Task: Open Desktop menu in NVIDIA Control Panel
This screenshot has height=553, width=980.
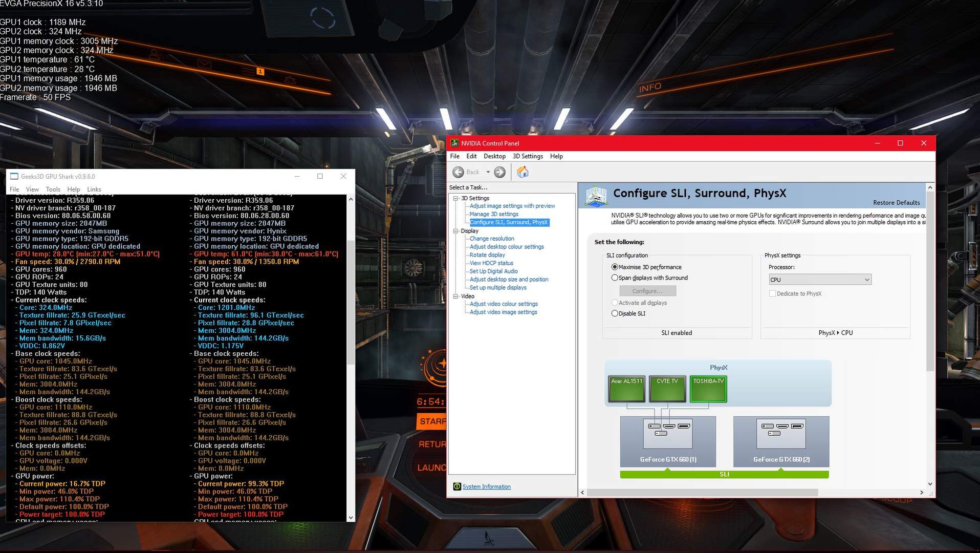Action: tap(494, 156)
